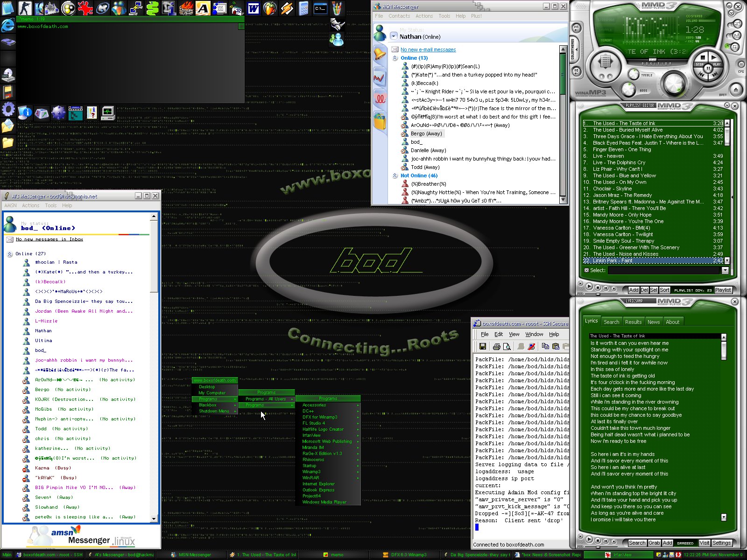This screenshot has height=560, width=747.
Task: Open the system monitor computer icon
Action: tap(108, 113)
